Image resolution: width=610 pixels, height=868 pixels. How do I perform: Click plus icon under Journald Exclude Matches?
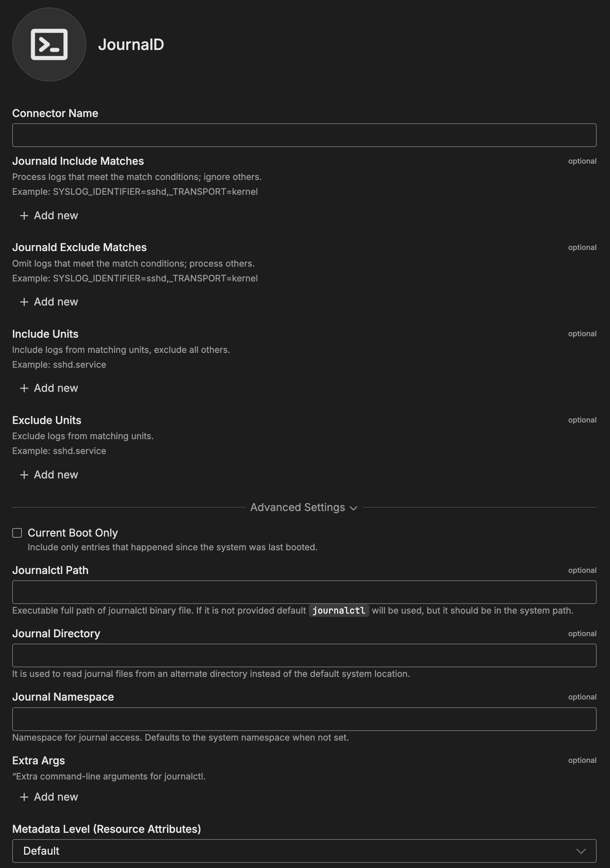click(24, 302)
